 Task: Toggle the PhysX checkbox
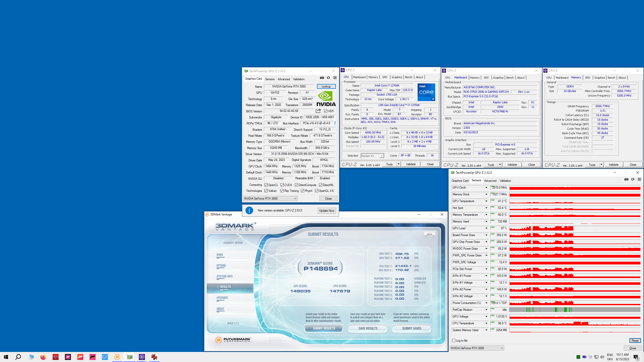pos(303,191)
